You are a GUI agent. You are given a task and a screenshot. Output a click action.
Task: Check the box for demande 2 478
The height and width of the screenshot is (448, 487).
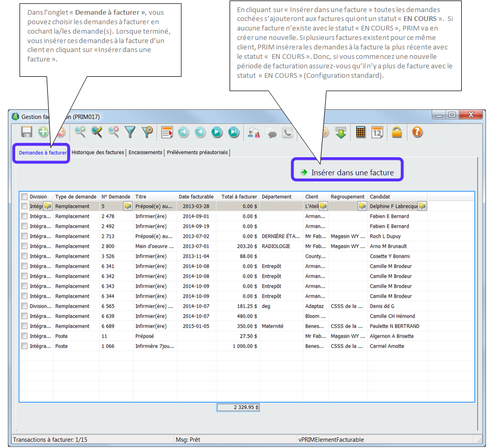pos(24,216)
